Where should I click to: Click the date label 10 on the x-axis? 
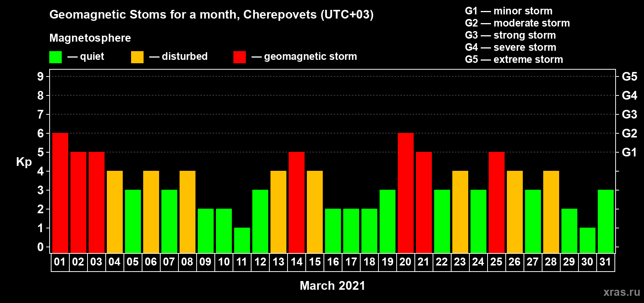pos(224,262)
